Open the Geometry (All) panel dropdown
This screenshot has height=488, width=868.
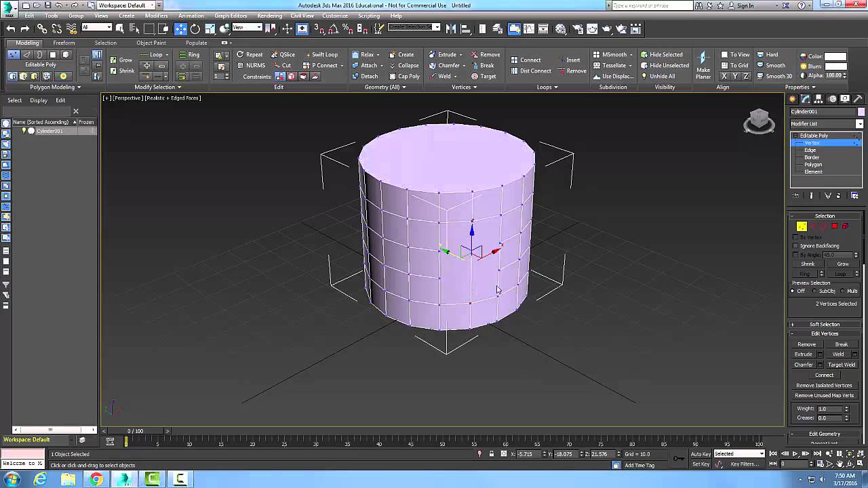[x=384, y=87]
